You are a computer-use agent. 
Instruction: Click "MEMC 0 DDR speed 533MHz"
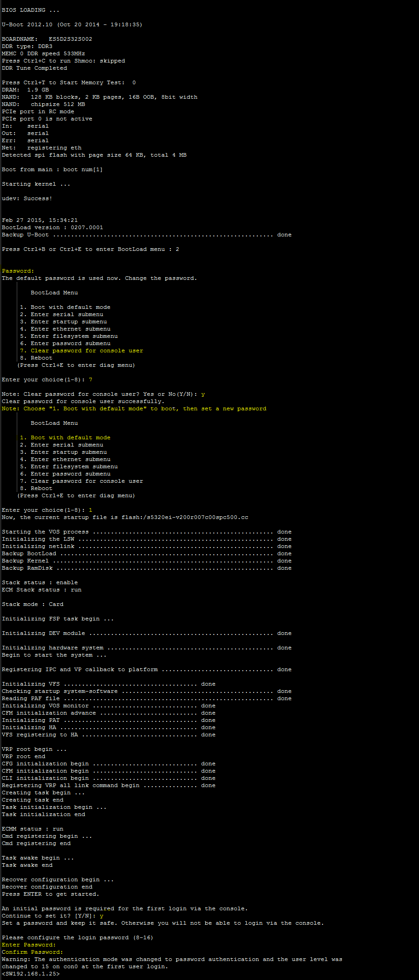click(x=43, y=53)
